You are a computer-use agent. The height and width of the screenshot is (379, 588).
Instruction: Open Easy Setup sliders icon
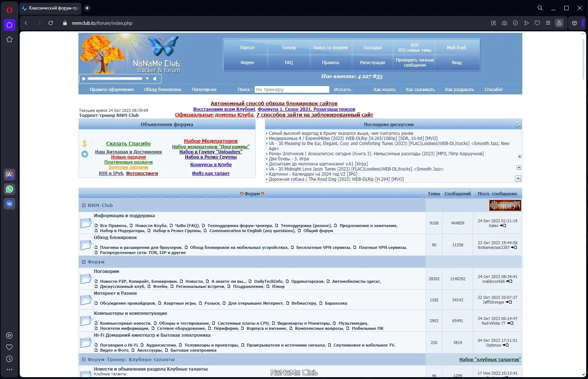click(548, 23)
